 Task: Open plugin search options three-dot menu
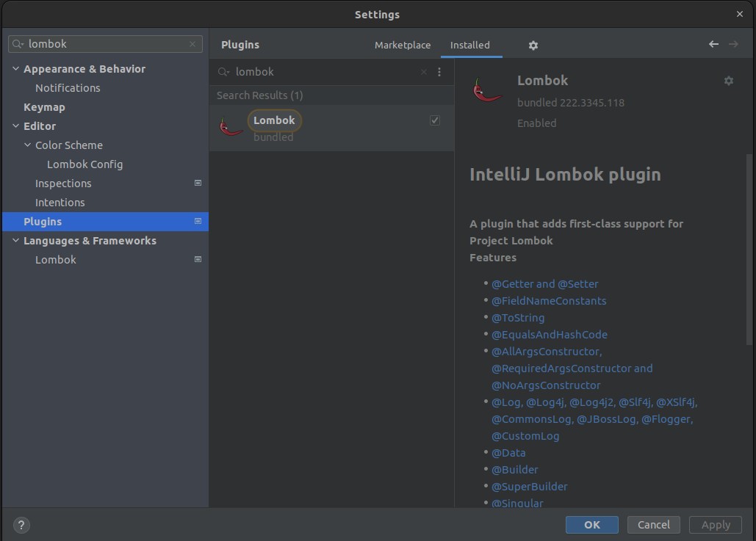point(439,72)
